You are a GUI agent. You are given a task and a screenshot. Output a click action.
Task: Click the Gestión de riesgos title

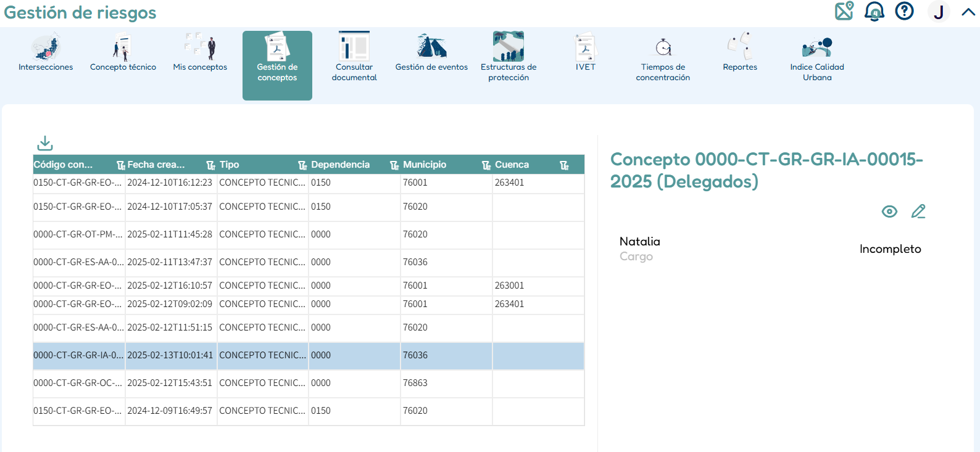80,12
